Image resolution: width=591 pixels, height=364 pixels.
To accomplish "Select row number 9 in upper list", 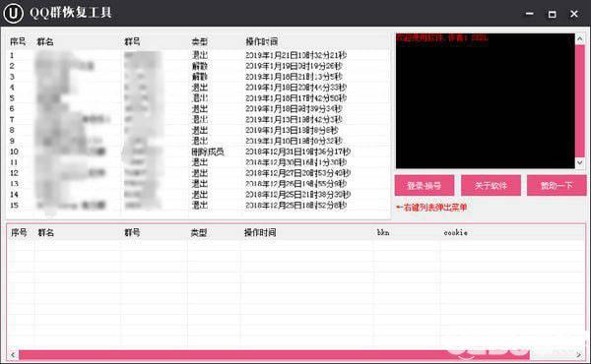I will (x=198, y=141).
